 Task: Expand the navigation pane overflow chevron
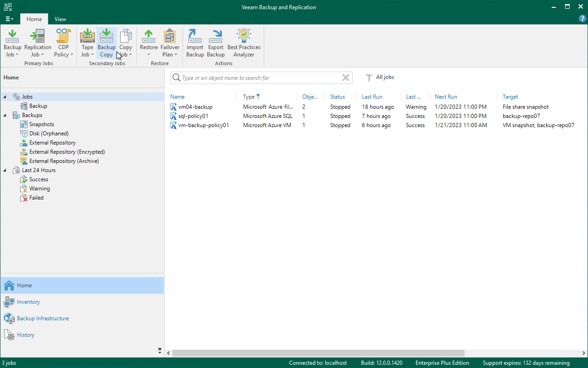160,350
